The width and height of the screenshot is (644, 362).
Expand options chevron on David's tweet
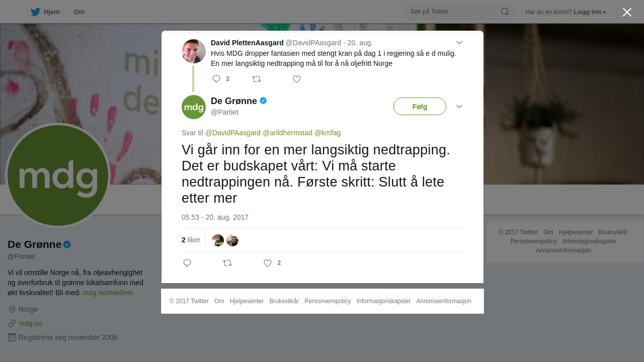click(x=459, y=43)
